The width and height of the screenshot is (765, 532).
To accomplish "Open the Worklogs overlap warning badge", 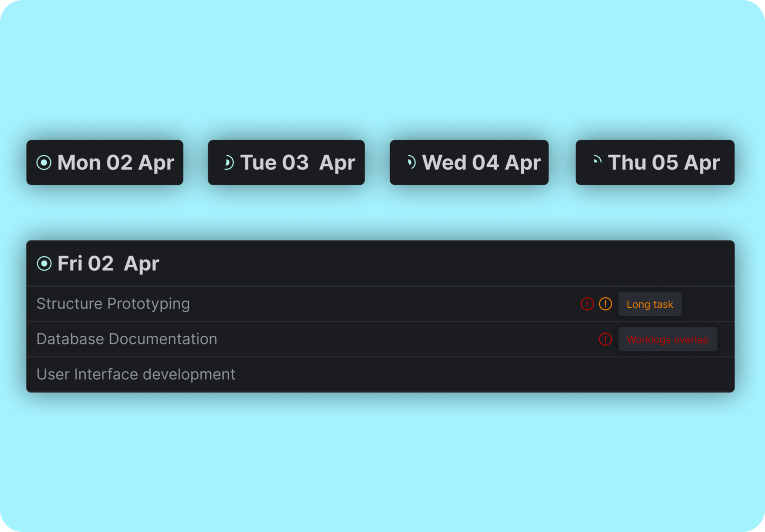I will tap(668, 339).
